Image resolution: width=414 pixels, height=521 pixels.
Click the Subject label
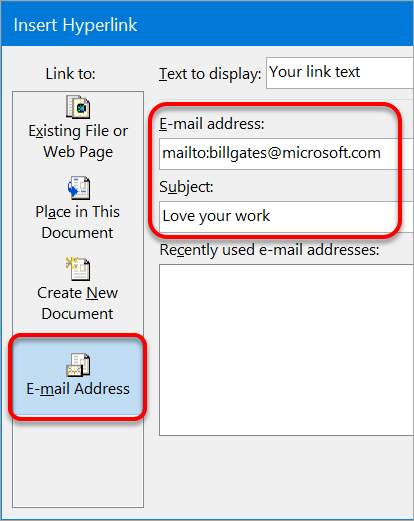186,187
